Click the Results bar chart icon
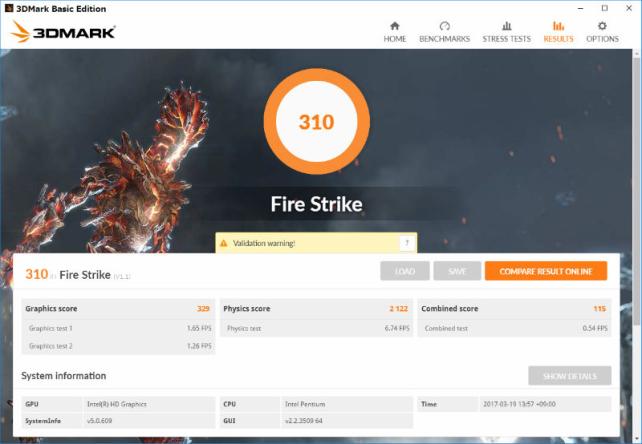Image resolution: width=642 pixels, height=444 pixels. (x=558, y=26)
